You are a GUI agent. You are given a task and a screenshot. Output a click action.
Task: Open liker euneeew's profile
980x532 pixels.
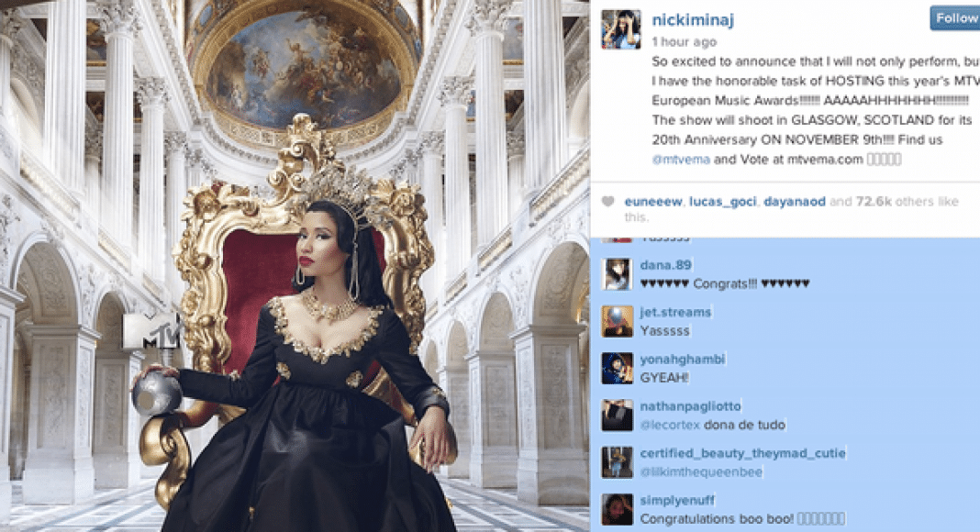[653, 201]
